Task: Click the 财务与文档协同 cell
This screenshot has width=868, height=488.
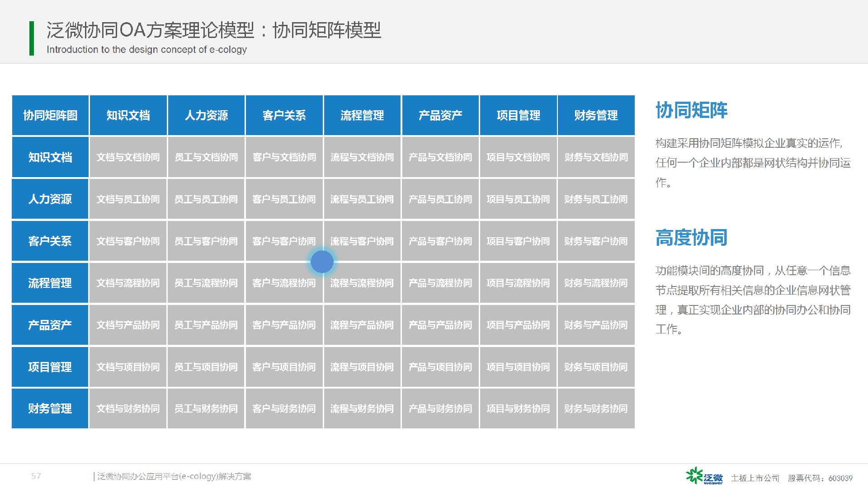Action: [596, 157]
